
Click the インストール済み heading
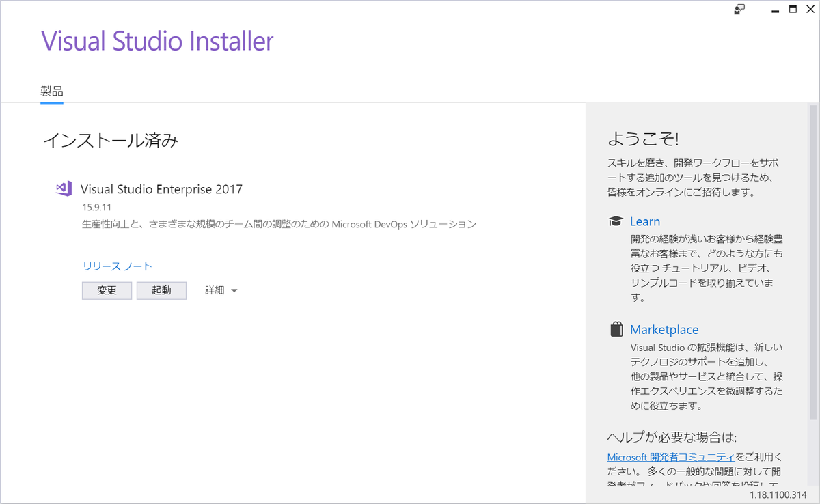[111, 141]
